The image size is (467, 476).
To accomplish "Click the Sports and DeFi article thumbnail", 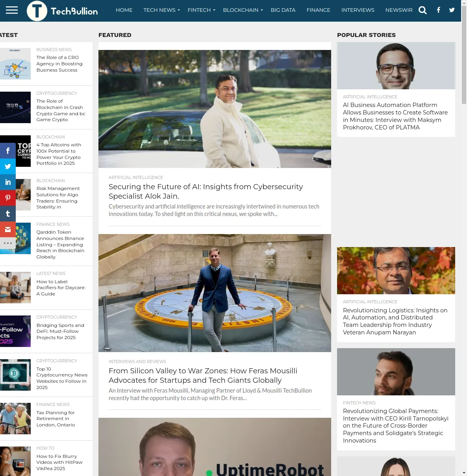I will click(15, 331).
